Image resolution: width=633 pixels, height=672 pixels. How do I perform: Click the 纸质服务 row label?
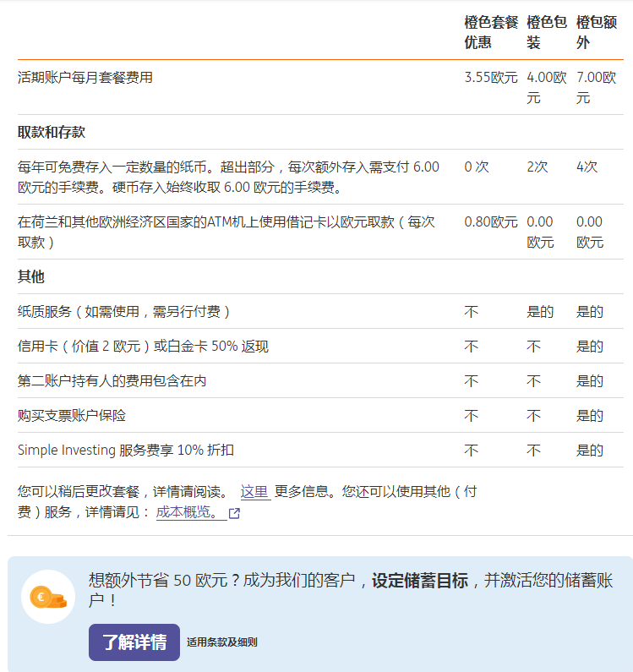tap(124, 312)
